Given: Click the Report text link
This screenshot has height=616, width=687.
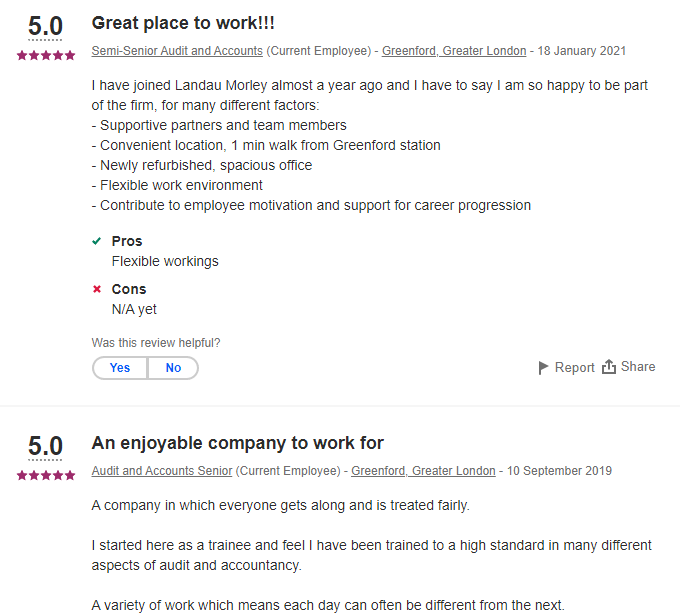Looking at the screenshot, I should [x=575, y=368].
